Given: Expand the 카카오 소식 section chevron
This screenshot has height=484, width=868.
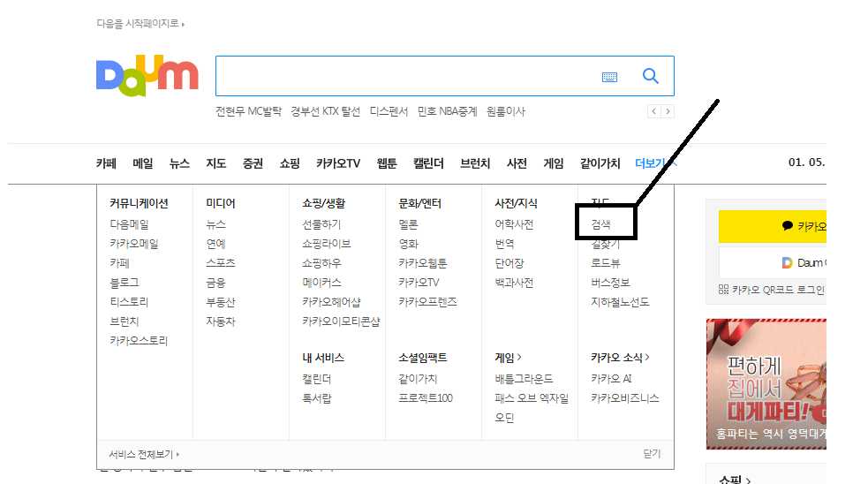Looking at the screenshot, I should 647,357.
